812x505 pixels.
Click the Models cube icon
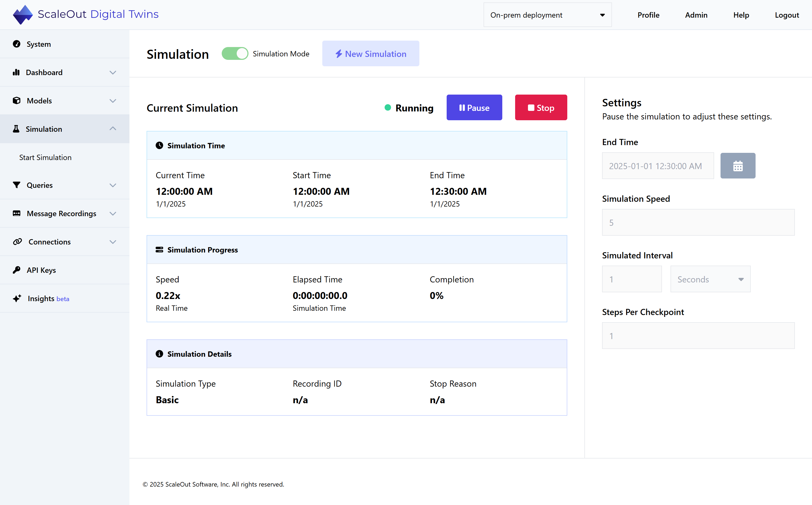16,100
